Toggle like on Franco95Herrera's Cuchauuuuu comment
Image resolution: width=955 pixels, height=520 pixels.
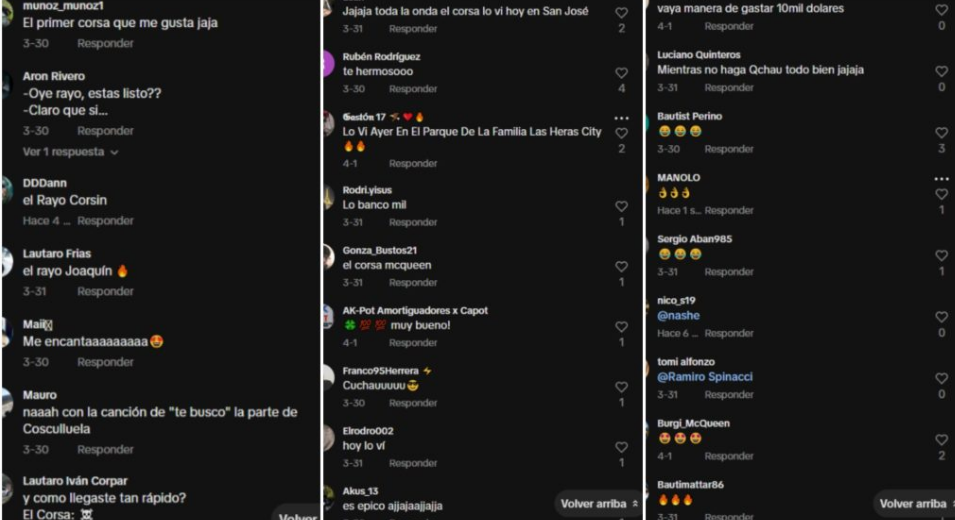621,387
